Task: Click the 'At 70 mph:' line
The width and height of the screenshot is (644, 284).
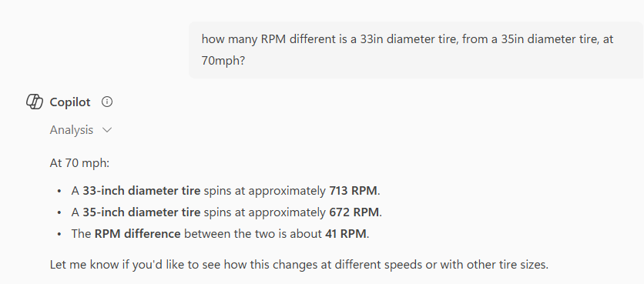Action: tap(79, 163)
